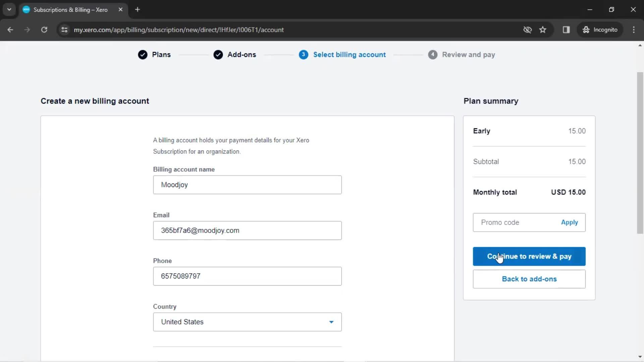Click the third-party cookies blocked eye icon
The image size is (644, 362).
pos(527,30)
